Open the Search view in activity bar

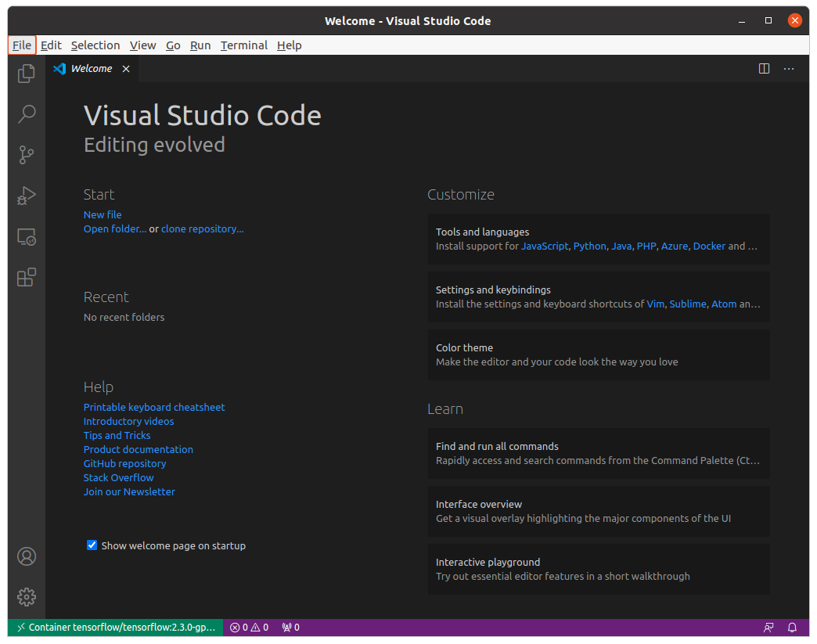pos(27,113)
